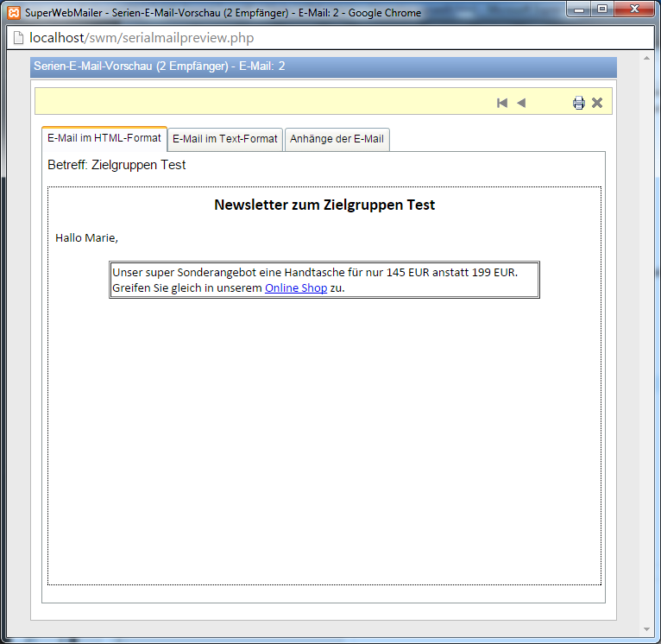The width and height of the screenshot is (661, 644).
Task: Minimize the Chrome window
Action: [x=580, y=9]
